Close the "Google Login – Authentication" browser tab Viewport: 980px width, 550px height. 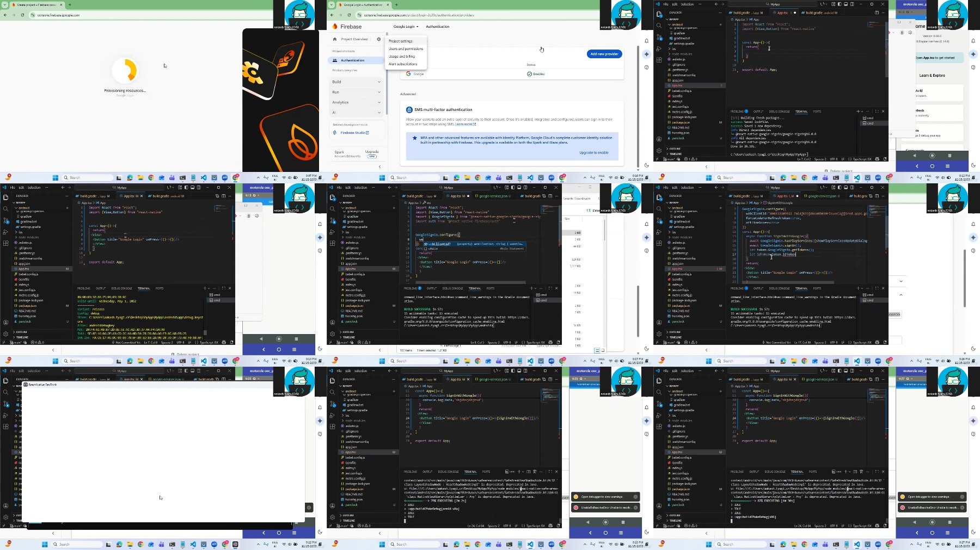(x=388, y=5)
